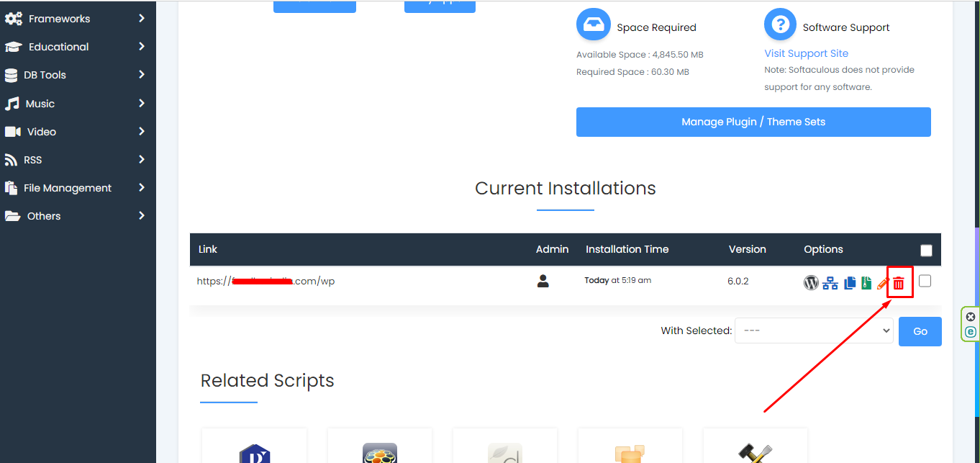Image resolution: width=980 pixels, height=463 pixels.
Task: Edit installation details with pencil icon
Action: pyautogui.click(x=882, y=282)
